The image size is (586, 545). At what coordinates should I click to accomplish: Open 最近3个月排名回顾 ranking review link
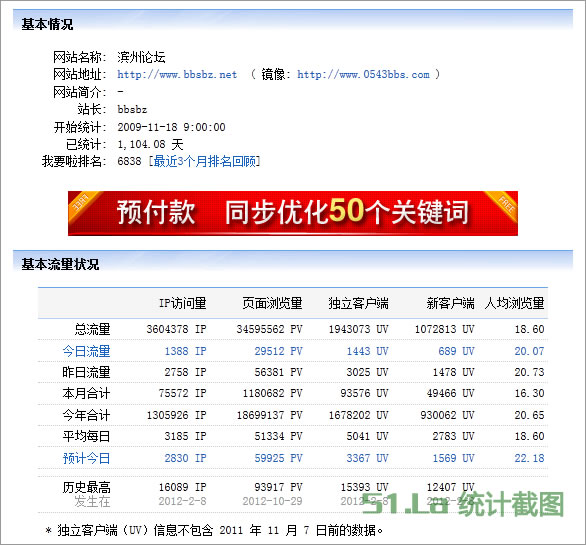[205, 161]
